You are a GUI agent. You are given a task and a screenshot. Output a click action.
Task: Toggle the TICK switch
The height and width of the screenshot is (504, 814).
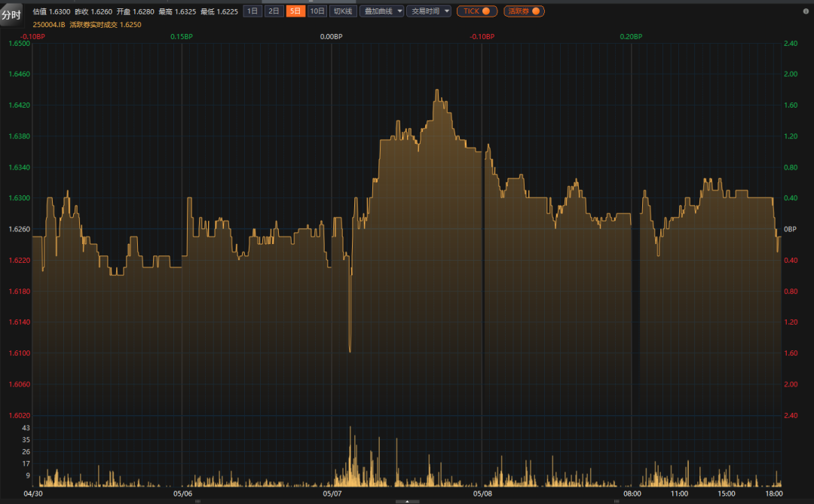tap(476, 11)
